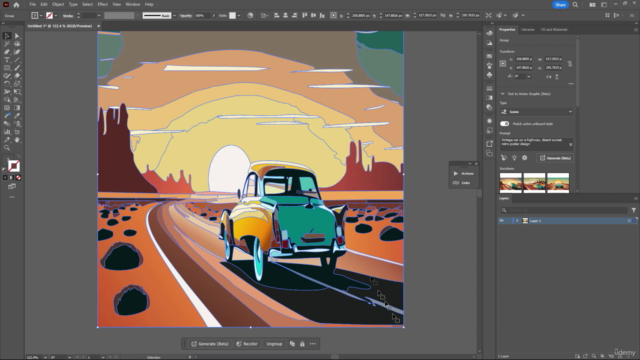The image size is (640, 360).
Task: Click the blue Share button
Action: 560,5
